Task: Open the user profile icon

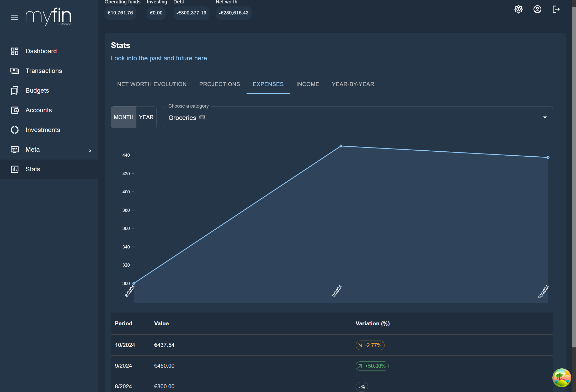Action: click(537, 9)
